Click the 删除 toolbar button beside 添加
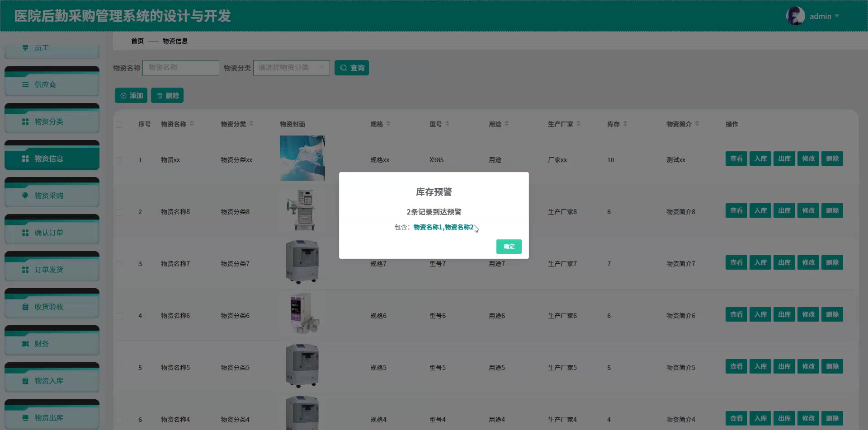Screen dimensions: 868x430 click(x=167, y=95)
